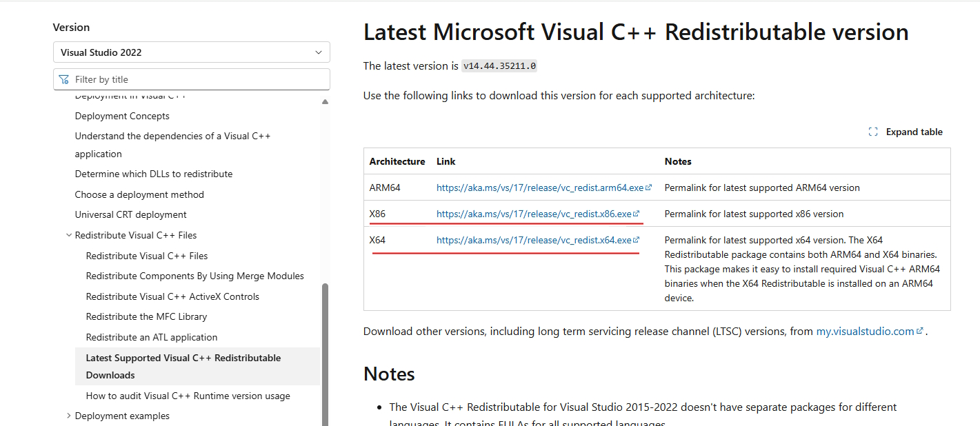Click the Notes column header
Viewport: 980px width, 426px height.
678,161
